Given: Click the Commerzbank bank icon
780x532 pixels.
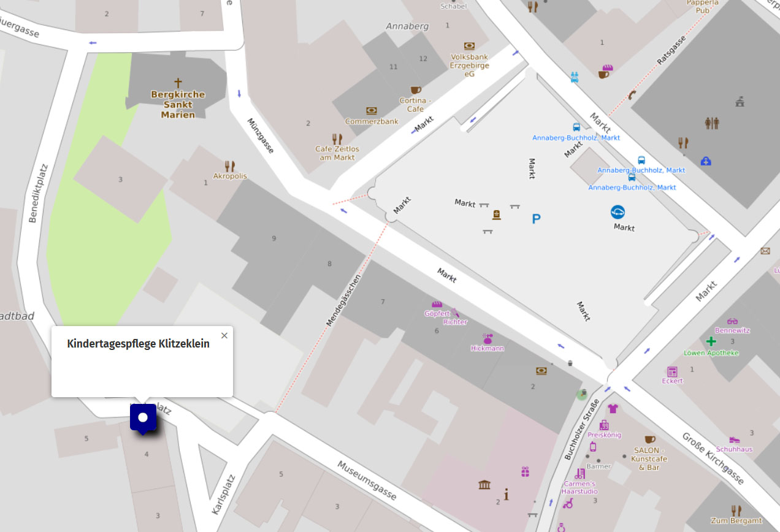Looking at the screenshot, I should point(371,111).
